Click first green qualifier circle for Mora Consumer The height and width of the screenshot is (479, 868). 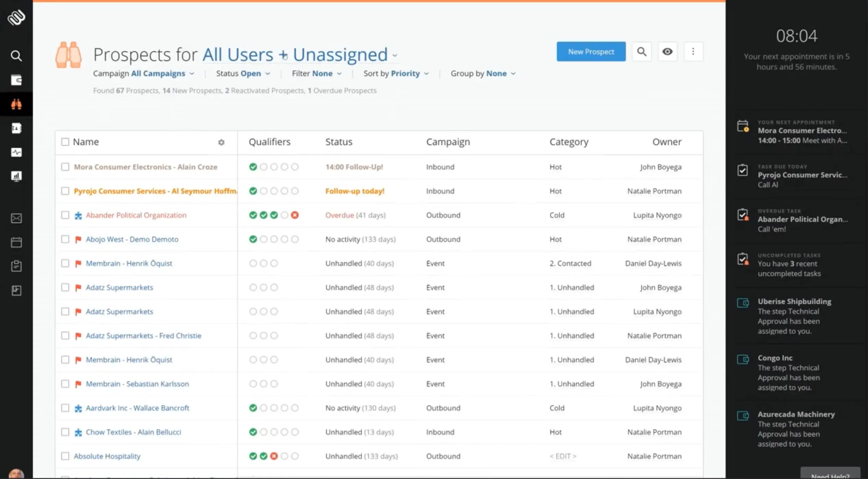pyautogui.click(x=253, y=167)
